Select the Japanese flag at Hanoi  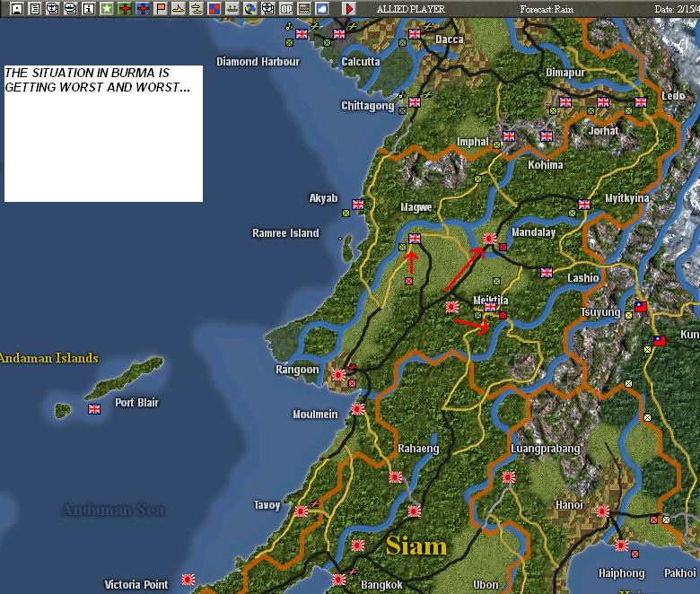[603, 511]
